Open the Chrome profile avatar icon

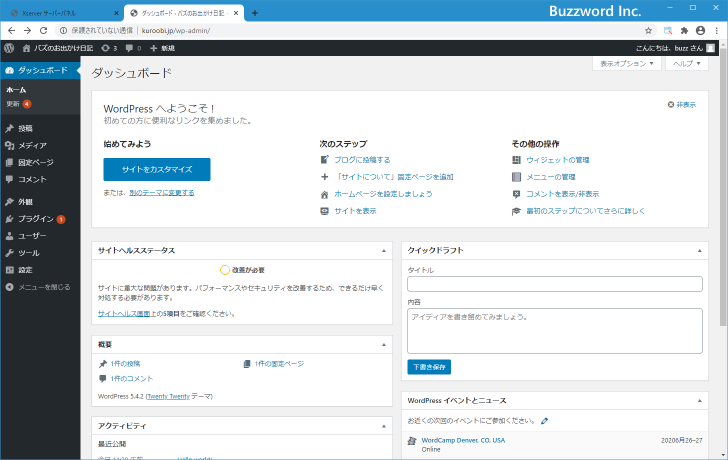point(701,30)
